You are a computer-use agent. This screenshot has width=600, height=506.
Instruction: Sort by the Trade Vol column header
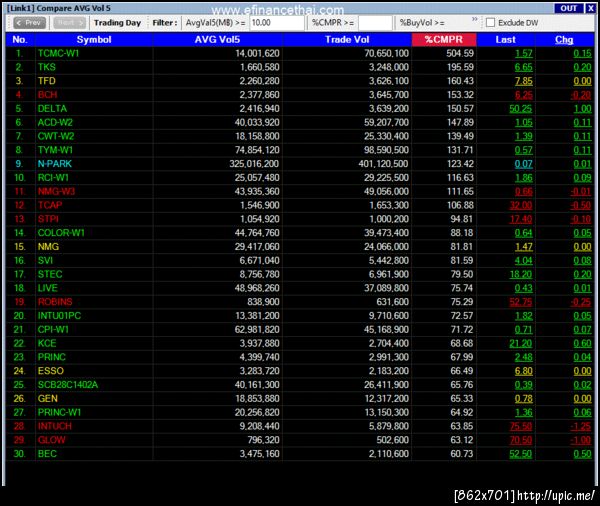coord(347,40)
